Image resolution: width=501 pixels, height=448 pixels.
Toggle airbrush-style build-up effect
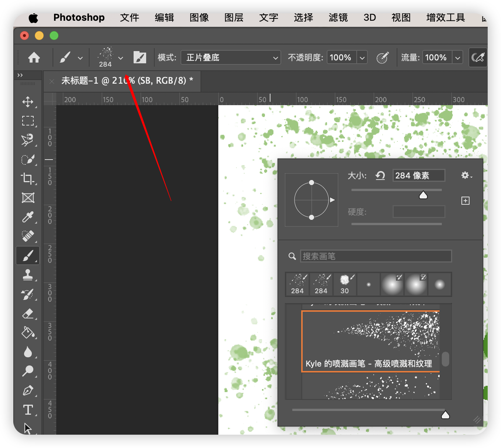pos(382,58)
